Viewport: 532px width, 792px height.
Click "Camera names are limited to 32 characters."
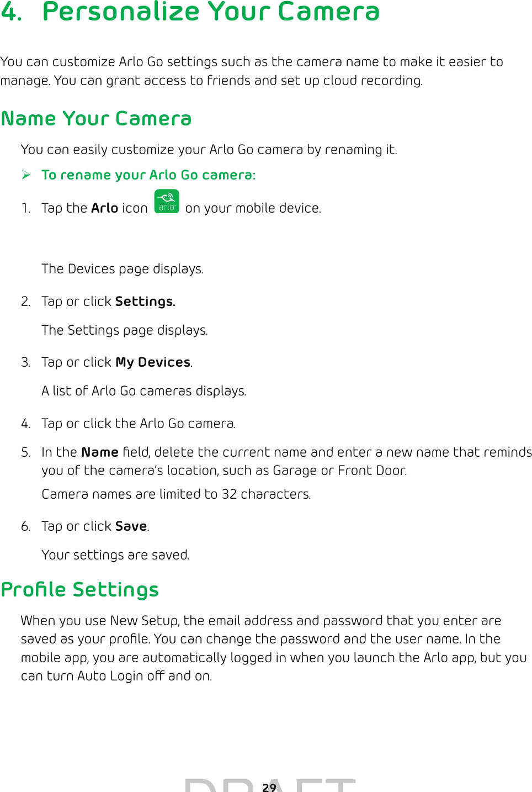(x=176, y=494)
